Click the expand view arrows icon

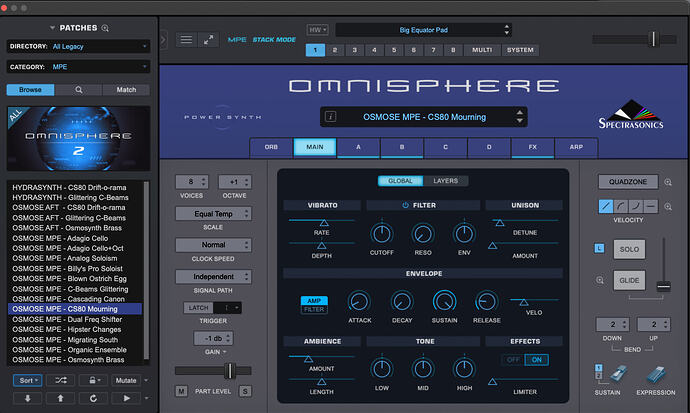coord(208,40)
